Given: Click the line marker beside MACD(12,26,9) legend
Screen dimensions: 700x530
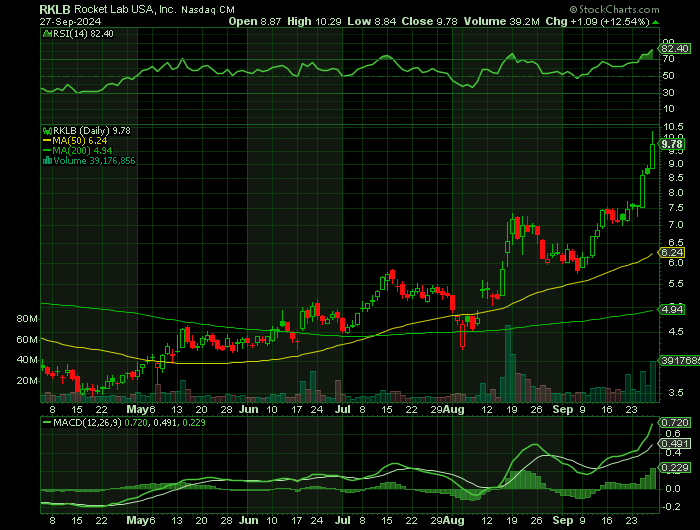Looking at the screenshot, I should 47,422.
